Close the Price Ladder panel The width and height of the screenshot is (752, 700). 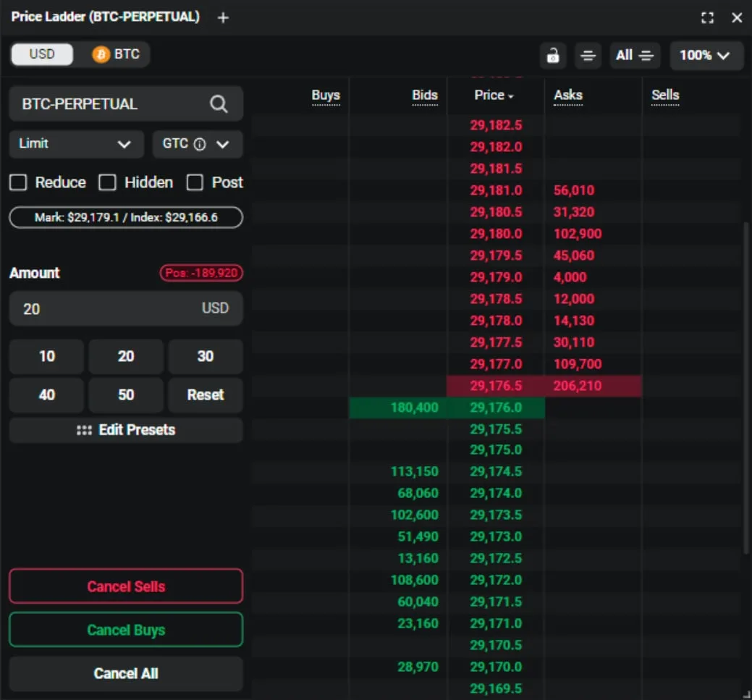click(737, 18)
